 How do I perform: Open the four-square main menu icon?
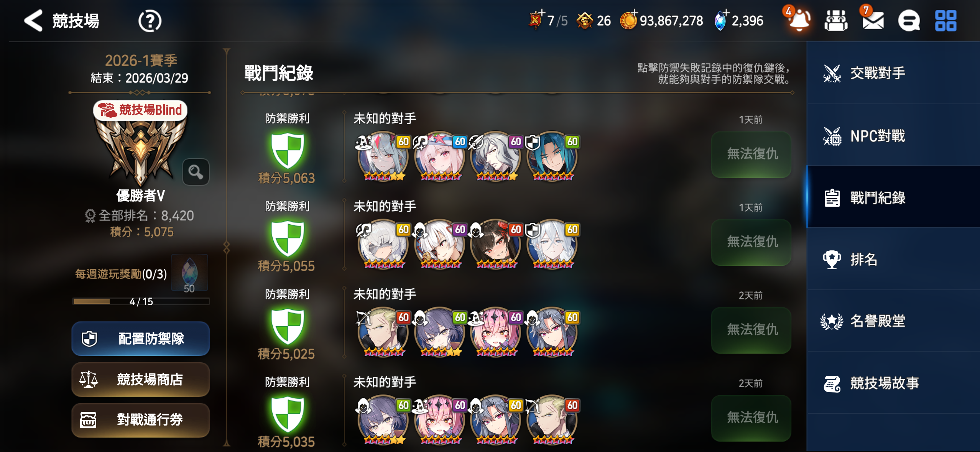[945, 21]
